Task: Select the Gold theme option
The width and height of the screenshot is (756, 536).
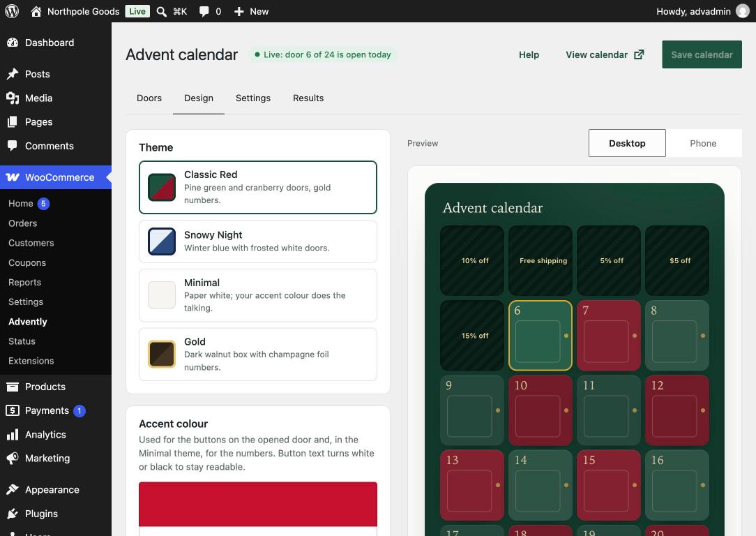Action: [x=258, y=354]
